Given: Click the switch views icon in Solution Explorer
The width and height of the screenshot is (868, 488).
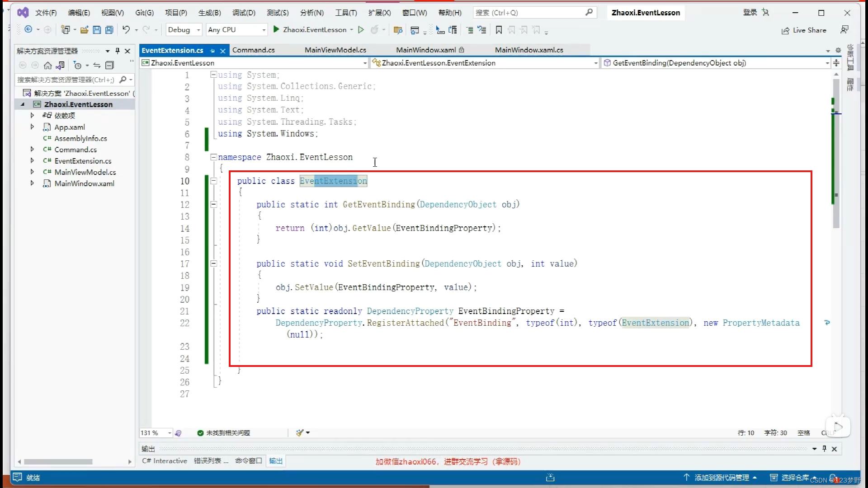Looking at the screenshot, I should coord(61,66).
